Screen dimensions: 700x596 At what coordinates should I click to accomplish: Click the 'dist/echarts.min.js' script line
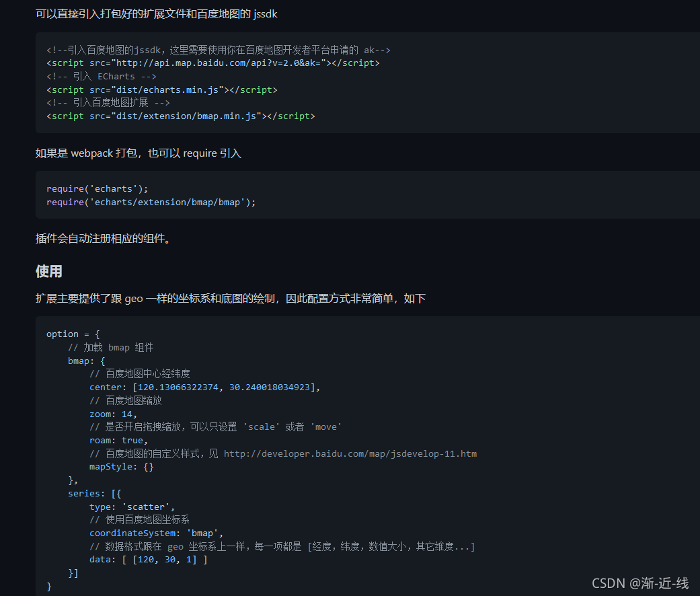[161, 89]
